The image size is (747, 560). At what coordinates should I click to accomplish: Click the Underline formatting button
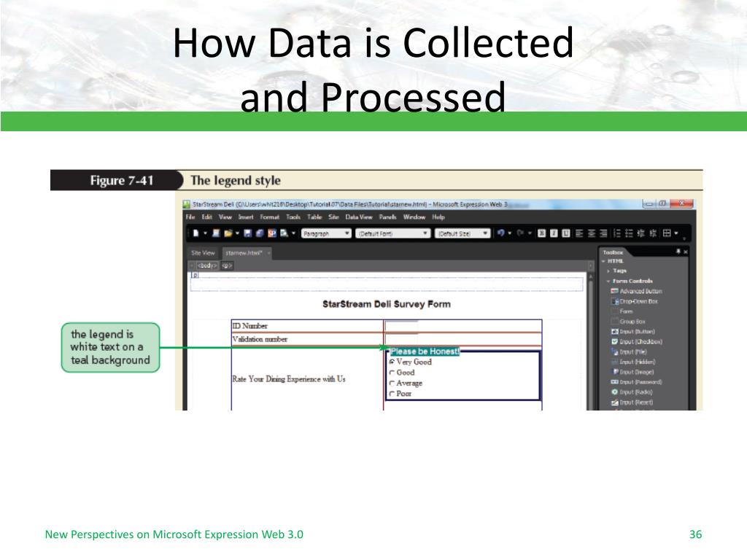pos(565,233)
